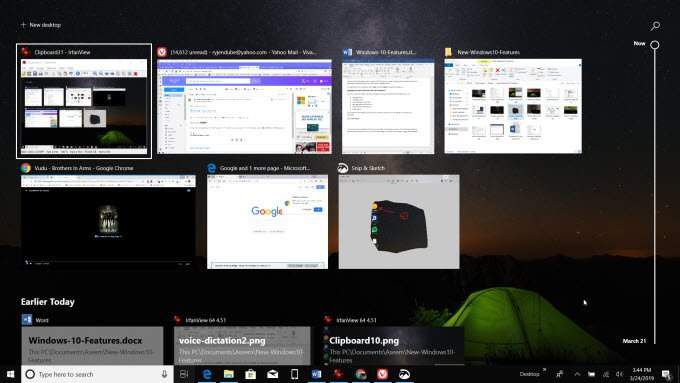Expand the Desktop toolbar chevron in the taskbar

[544, 370]
